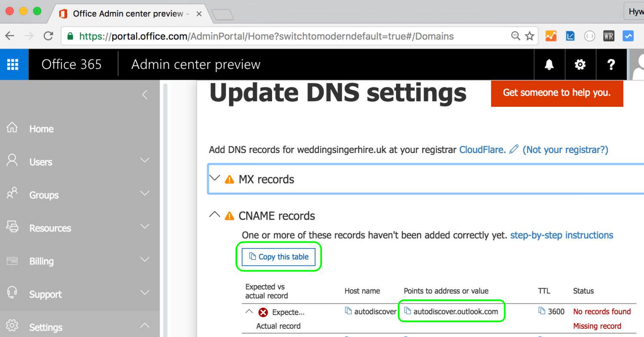This screenshot has height=337, width=644.
Task: Open notifications bell in header
Action: click(x=549, y=65)
